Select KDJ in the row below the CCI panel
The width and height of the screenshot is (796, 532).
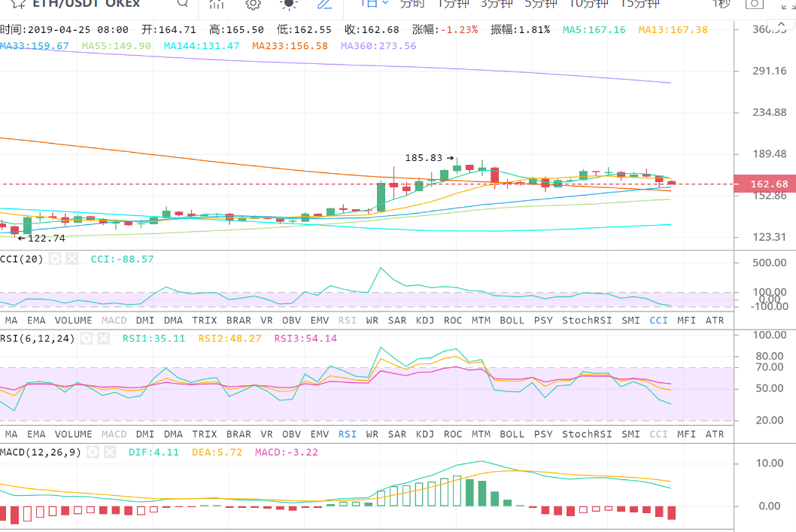pyautogui.click(x=425, y=321)
